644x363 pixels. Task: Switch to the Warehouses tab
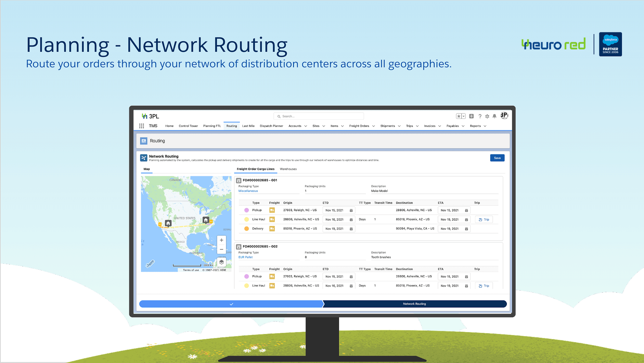pyautogui.click(x=288, y=169)
